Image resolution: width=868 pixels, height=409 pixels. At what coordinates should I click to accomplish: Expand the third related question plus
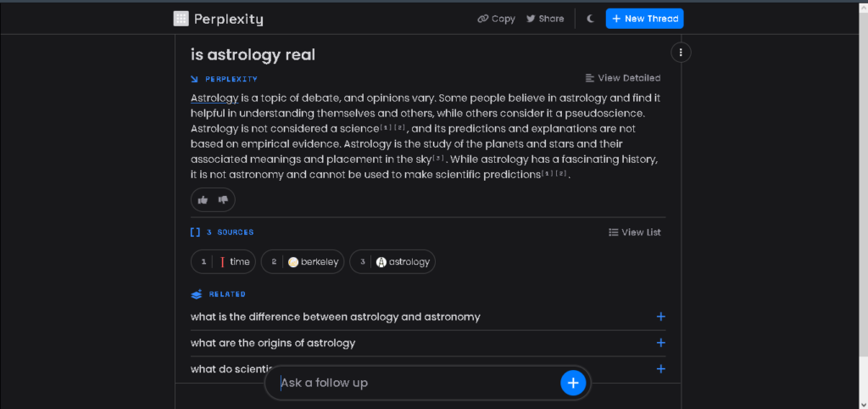[660, 369]
